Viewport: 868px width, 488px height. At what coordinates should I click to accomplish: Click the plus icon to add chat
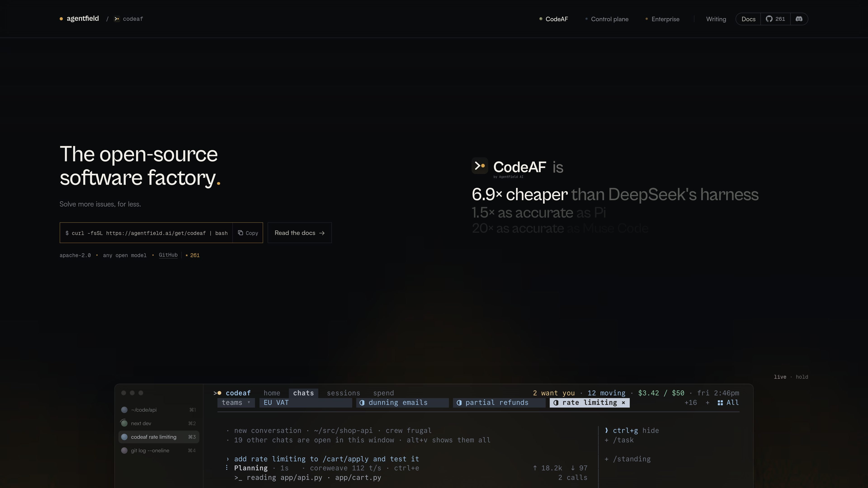[x=708, y=403]
